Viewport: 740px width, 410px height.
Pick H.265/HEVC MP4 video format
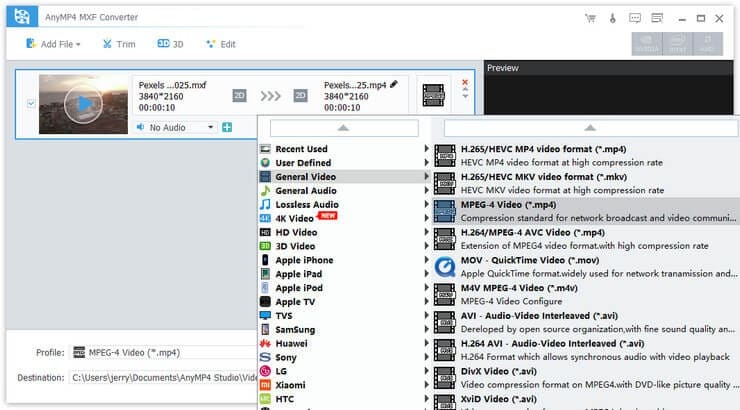pos(586,156)
